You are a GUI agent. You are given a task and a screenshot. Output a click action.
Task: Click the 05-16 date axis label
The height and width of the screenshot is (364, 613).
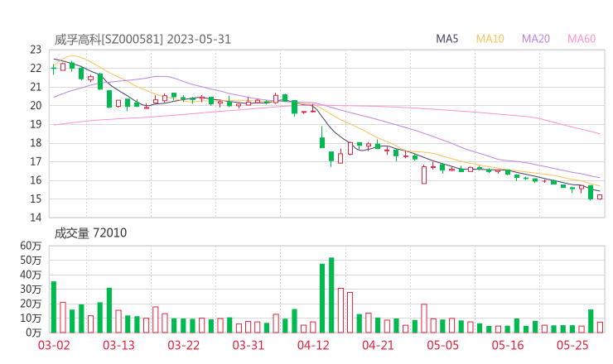[508, 345]
